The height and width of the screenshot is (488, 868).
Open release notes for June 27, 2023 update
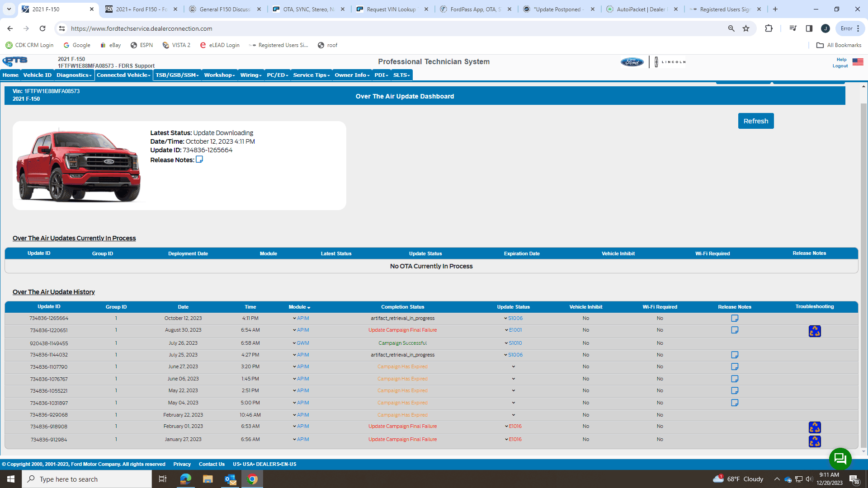click(x=735, y=366)
